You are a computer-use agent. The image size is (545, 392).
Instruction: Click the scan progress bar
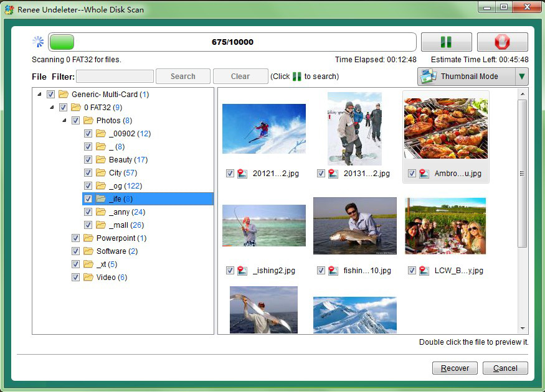coord(232,42)
